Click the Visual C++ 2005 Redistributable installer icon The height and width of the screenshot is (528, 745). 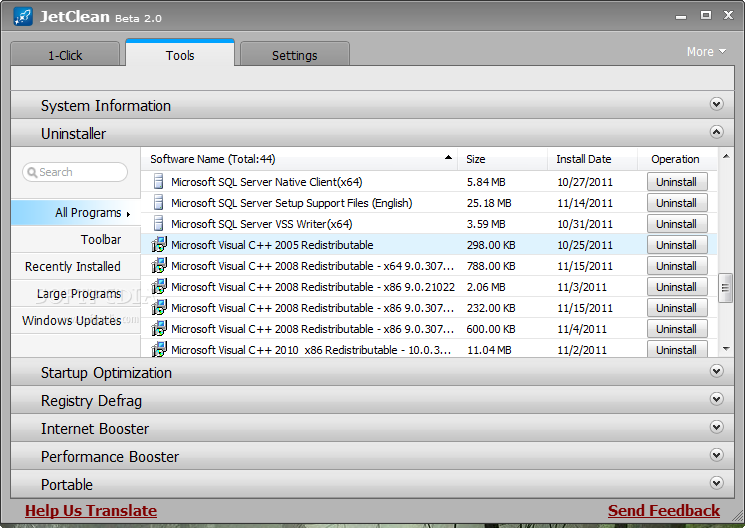[159, 245]
